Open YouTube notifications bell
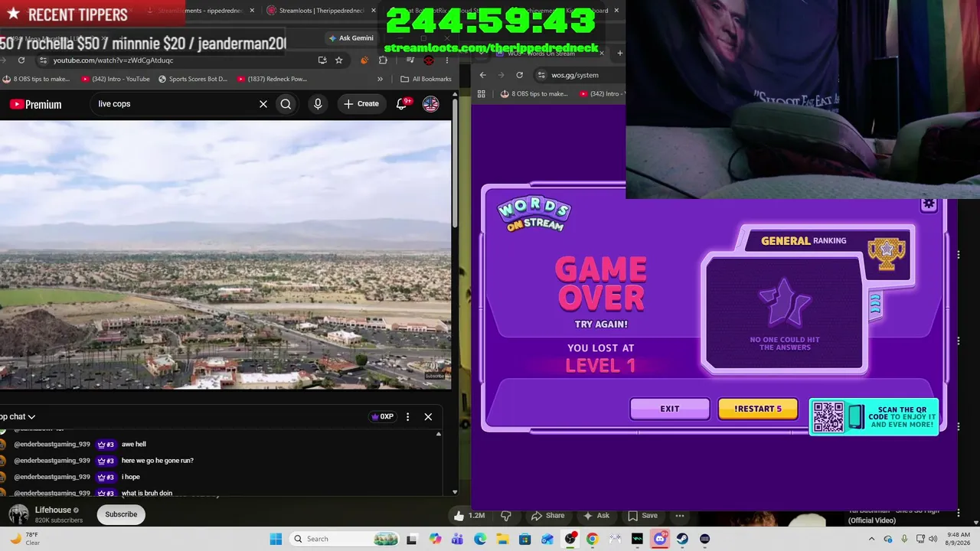Image resolution: width=980 pixels, height=551 pixels. 401,104
